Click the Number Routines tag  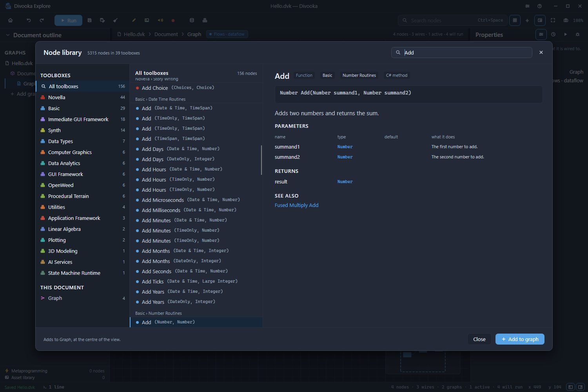(359, 75)
